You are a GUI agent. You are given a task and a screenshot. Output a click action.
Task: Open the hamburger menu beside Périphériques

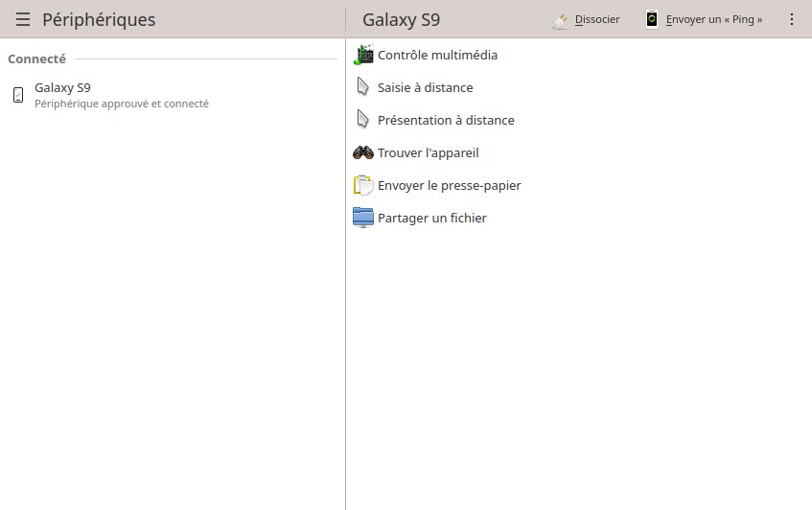click(23, 19)
